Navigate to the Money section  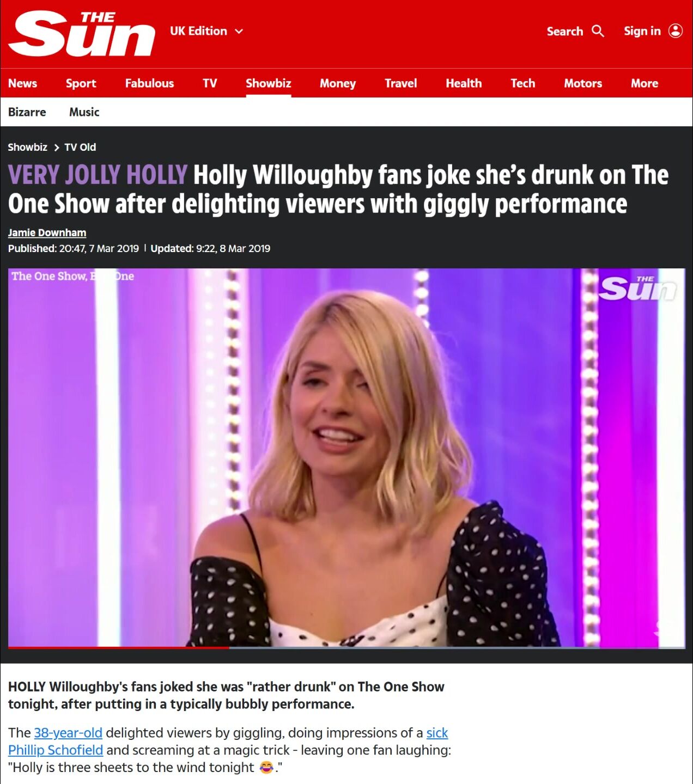[x=337, y=83]
